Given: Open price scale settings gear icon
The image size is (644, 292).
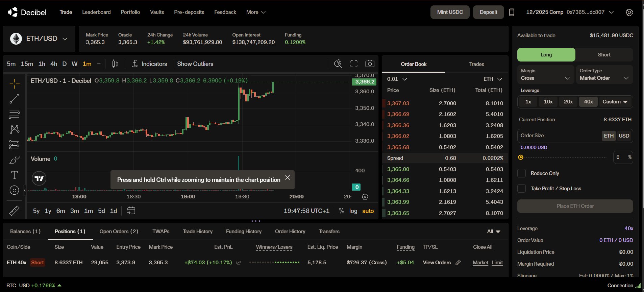Looking at the screenshot, I should [365, 197].
